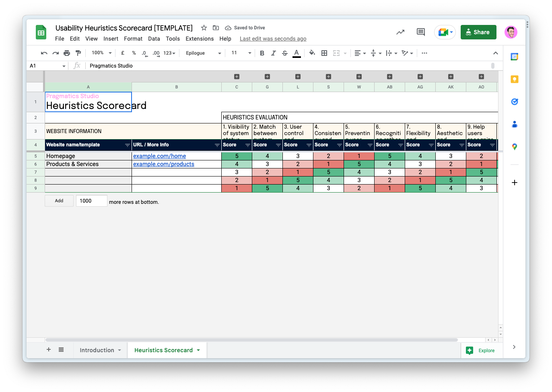Open the text color picker
The width and height of the screenshot is (552, 392).
click(x=297, y=53)
